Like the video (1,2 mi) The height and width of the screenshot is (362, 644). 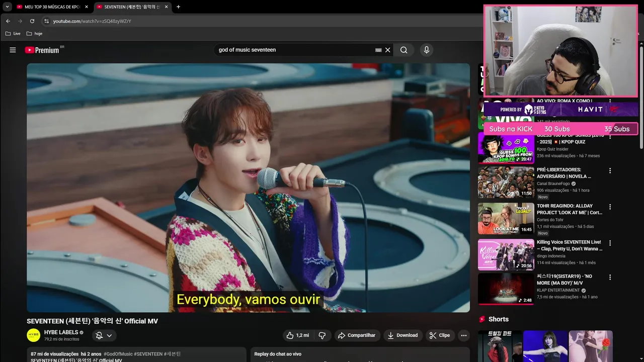pyautogui.click(x=298, y=335)
